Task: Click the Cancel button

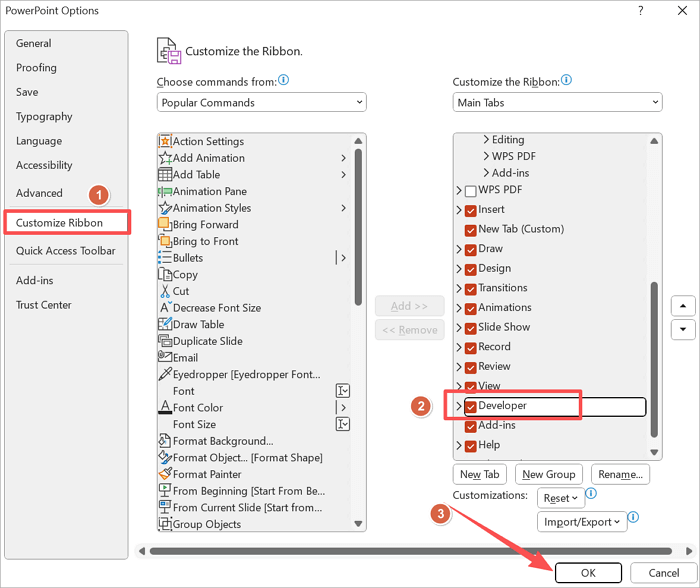Action: click(664, 573)
